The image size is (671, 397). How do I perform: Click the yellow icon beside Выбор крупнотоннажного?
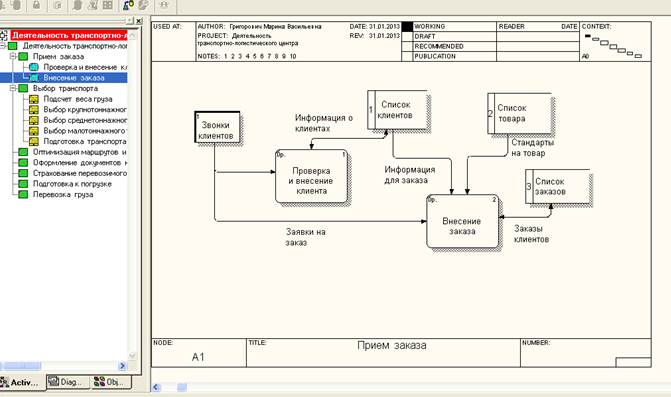click(34, 110)
